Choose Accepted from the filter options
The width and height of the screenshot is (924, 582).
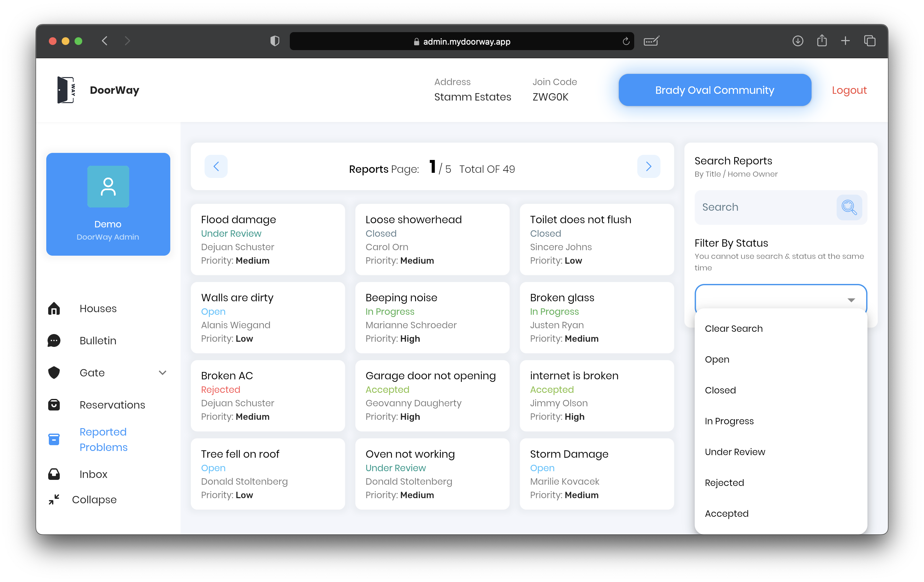coord(726,513)
